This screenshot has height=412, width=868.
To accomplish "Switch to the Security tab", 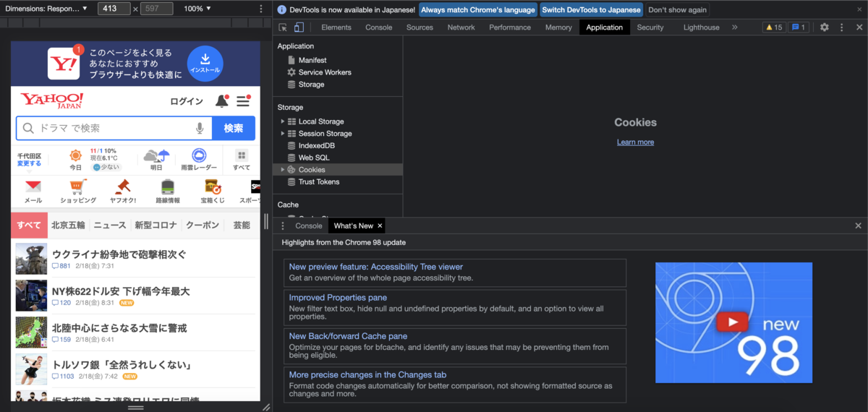I will [x=650, y=27].
